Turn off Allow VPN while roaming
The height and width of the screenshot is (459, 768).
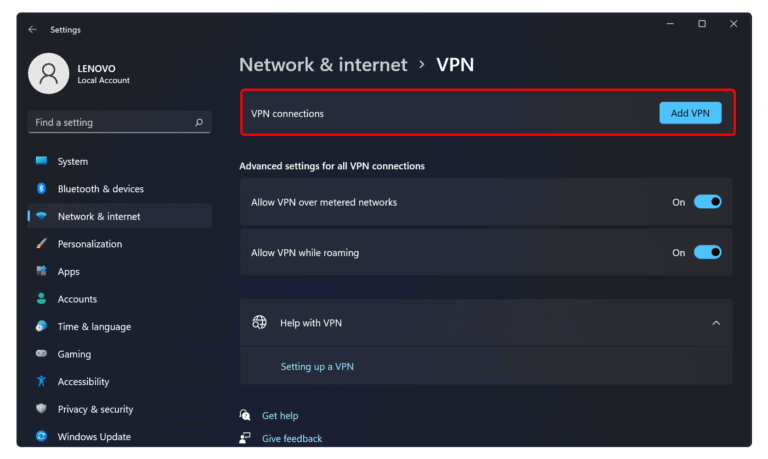[x=707, y=253]
